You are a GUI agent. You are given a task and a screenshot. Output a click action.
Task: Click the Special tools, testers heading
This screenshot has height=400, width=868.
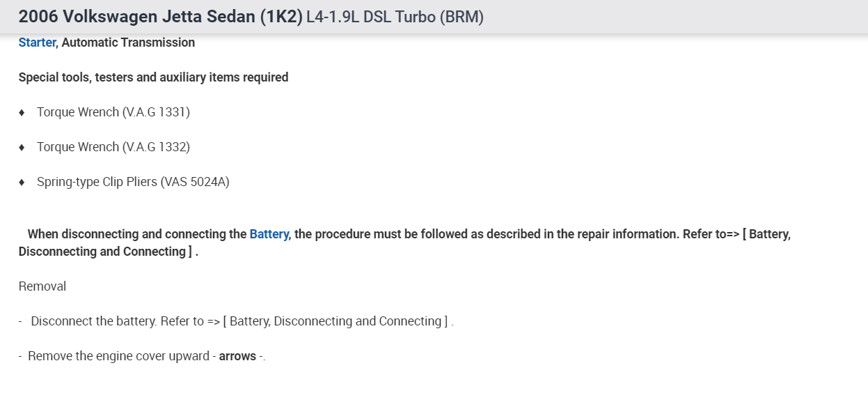coord(153,77)
